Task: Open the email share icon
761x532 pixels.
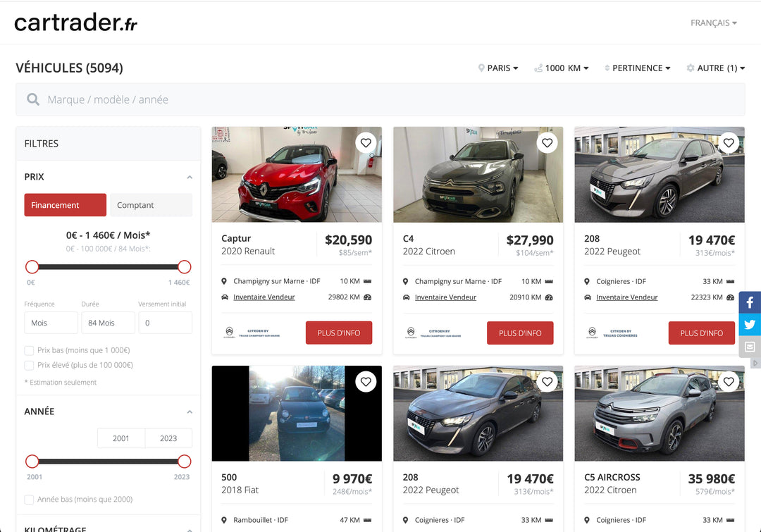Action: point(750,347)
